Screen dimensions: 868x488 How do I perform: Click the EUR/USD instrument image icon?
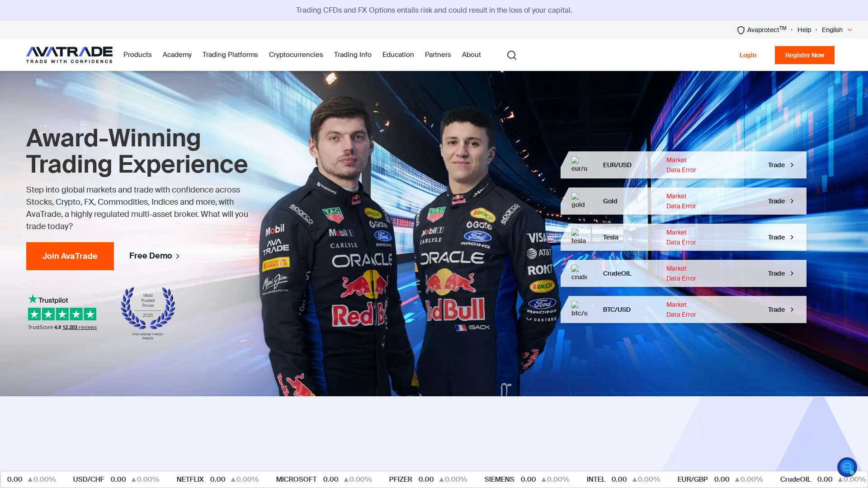coord(579,164)
